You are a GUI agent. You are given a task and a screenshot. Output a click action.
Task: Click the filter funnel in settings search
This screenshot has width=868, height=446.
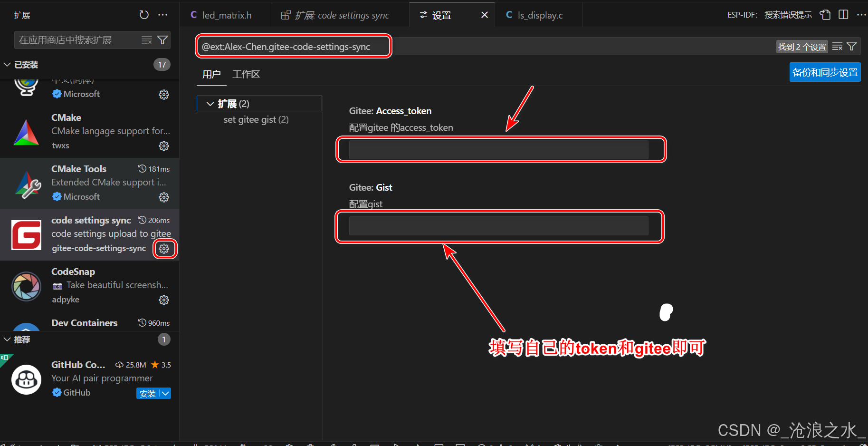[x=851, y=46]
